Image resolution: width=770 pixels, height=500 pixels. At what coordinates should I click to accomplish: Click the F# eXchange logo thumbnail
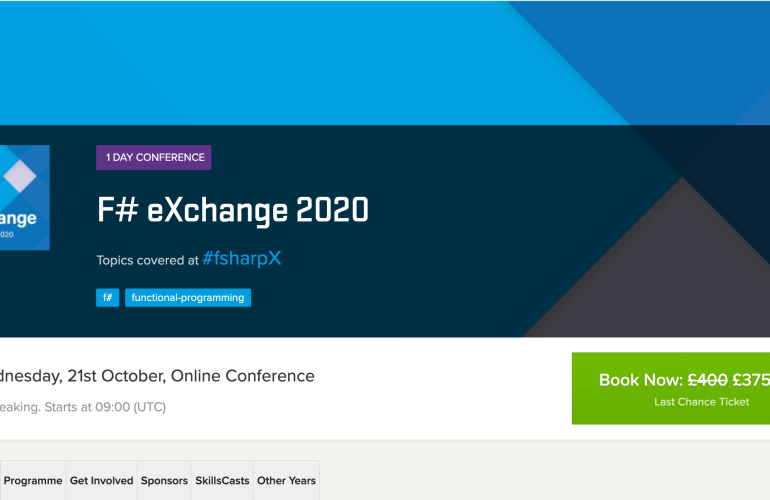click(24, 198)
